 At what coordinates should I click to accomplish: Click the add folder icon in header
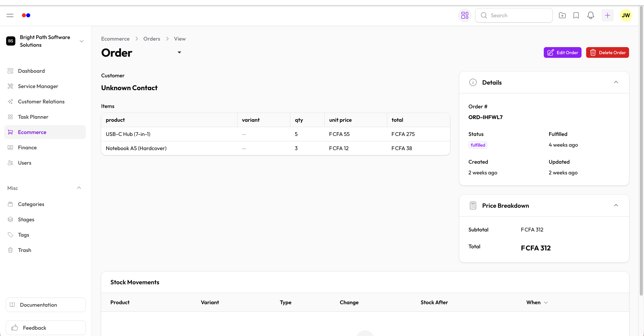tap(562, 16)
